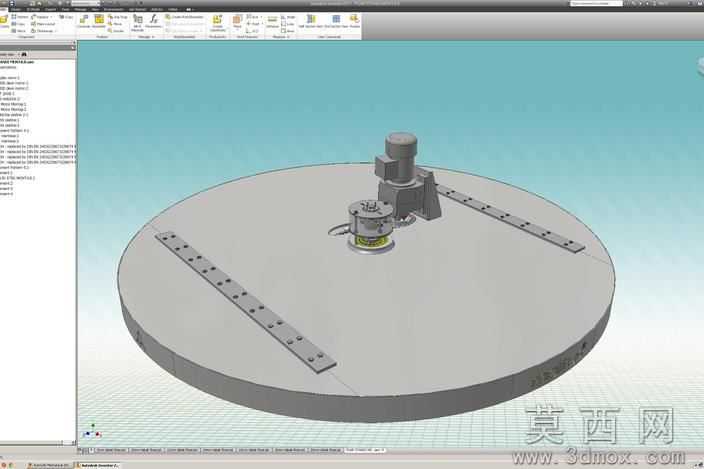The image size is (704, 469).
Task: Select the left drilled rail plate
Action: [245, 302]
